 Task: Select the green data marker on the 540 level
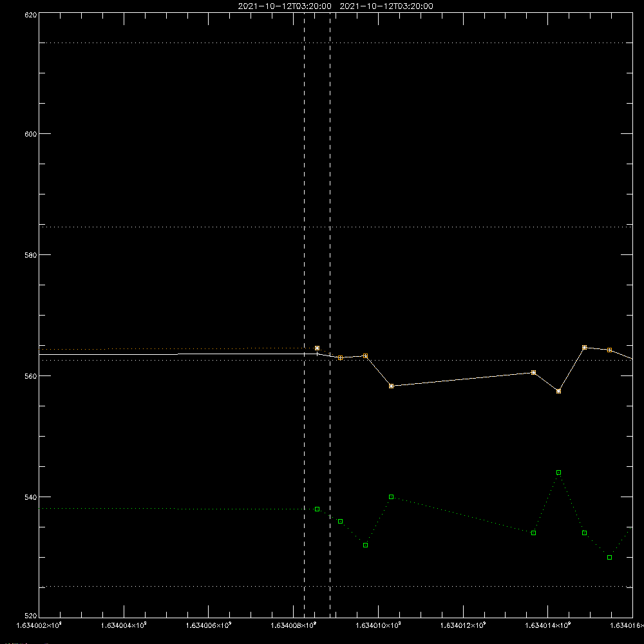[391, 497]
